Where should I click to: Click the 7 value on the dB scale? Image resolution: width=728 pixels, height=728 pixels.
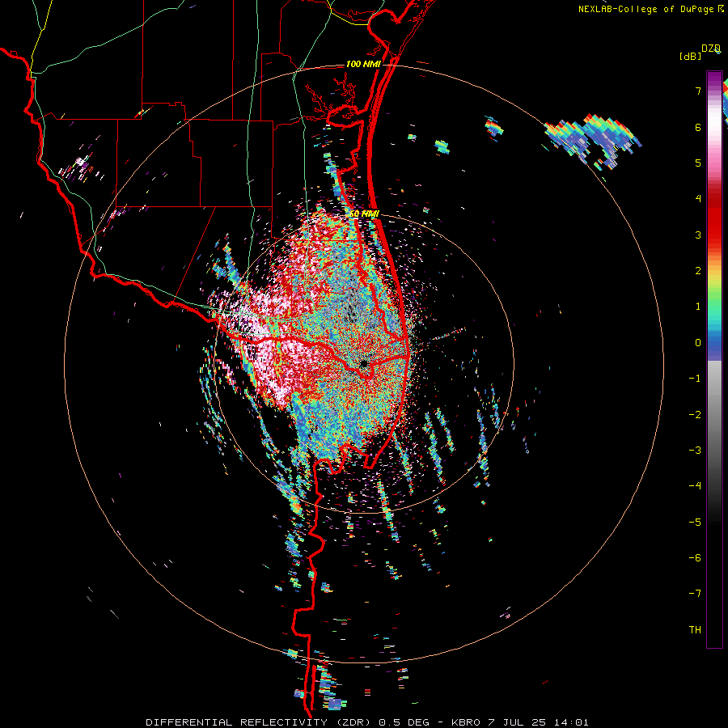pyautogui.click(x=698, y=91)
